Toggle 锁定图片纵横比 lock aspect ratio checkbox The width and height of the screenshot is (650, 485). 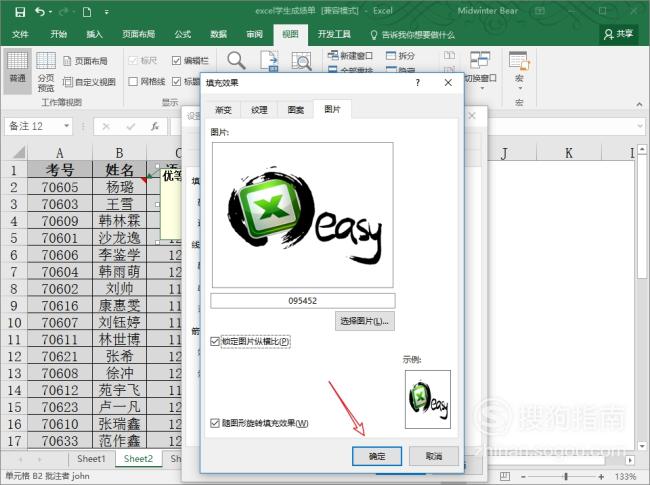[215, 342]
